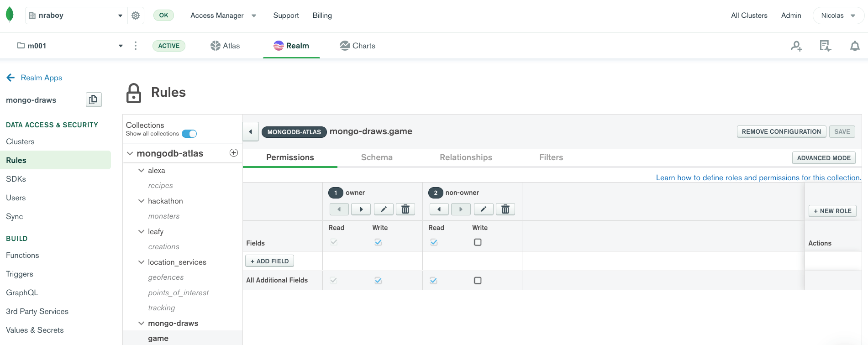Select the Permissions tab

[290, 157]
